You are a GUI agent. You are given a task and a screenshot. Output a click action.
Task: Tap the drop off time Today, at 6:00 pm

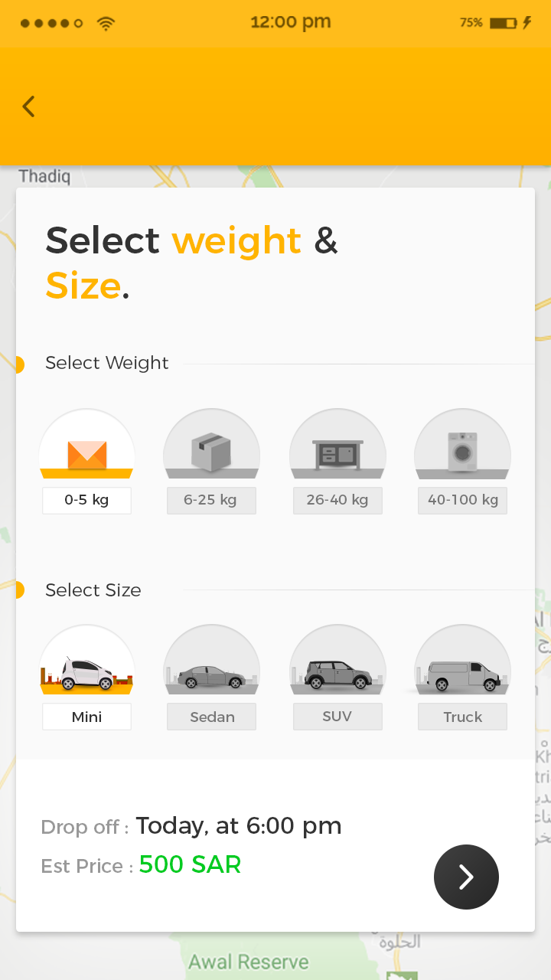click(x=239, y=826)
